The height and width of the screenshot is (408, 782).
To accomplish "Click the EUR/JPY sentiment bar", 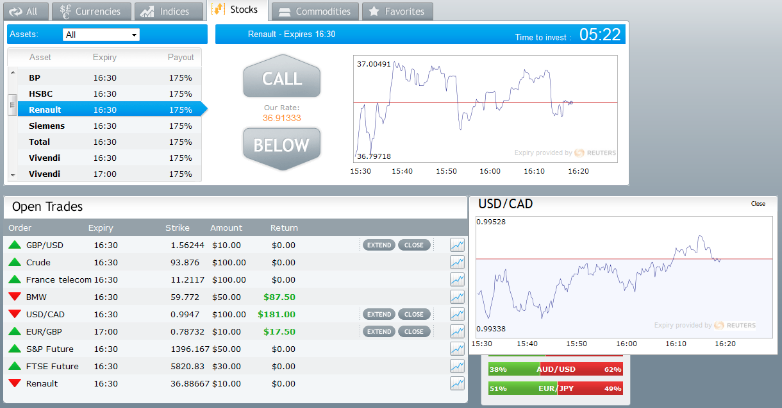I will point(556,388).
